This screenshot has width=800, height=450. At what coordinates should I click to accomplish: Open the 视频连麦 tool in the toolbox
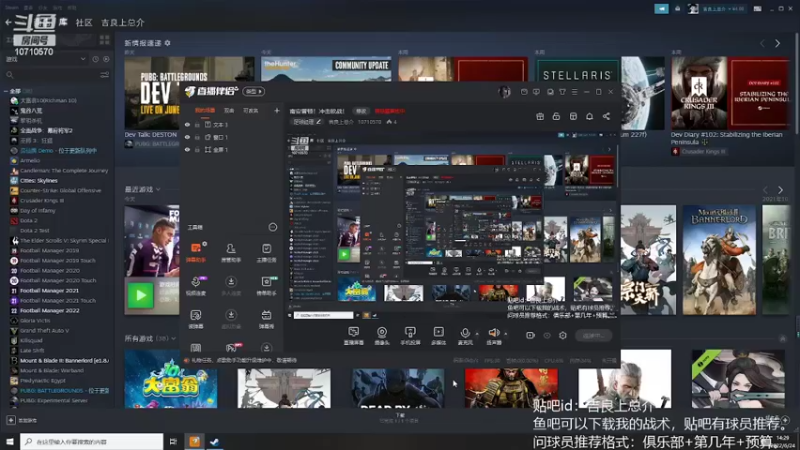pyautogui.click(x=196, y=286)
